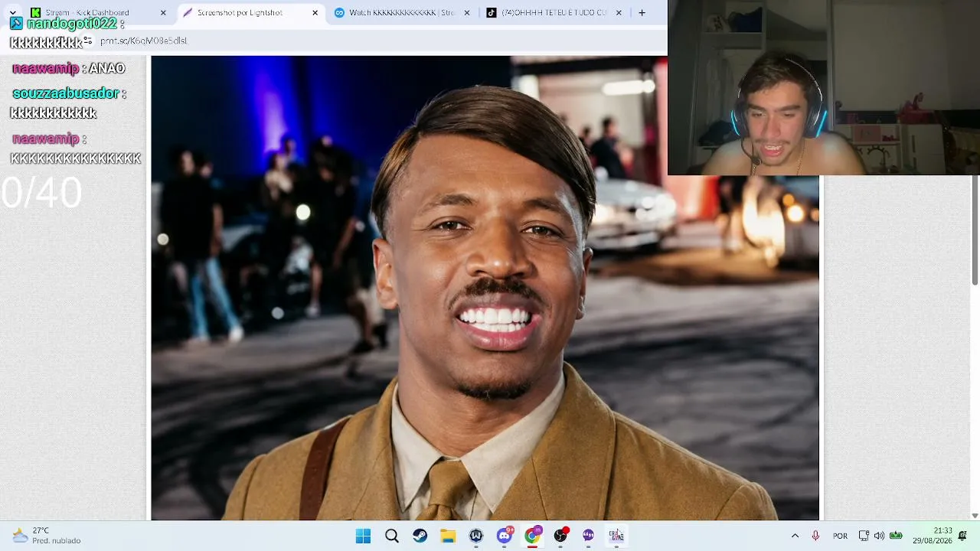
Task: Open volume control in system tray
Action: (x=879, y=536)
